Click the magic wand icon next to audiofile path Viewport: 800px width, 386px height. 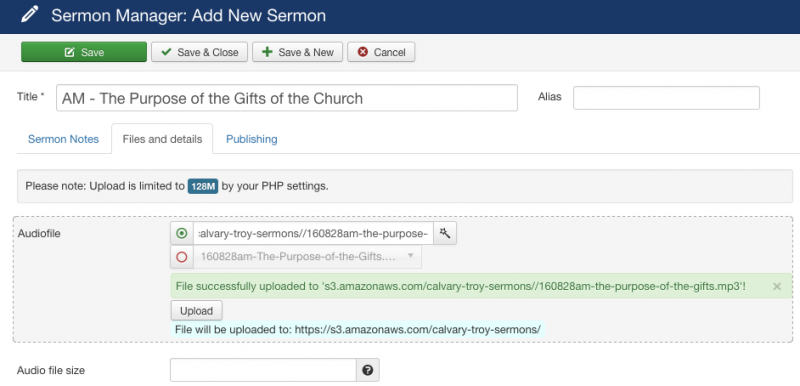[x=445, y=234]
